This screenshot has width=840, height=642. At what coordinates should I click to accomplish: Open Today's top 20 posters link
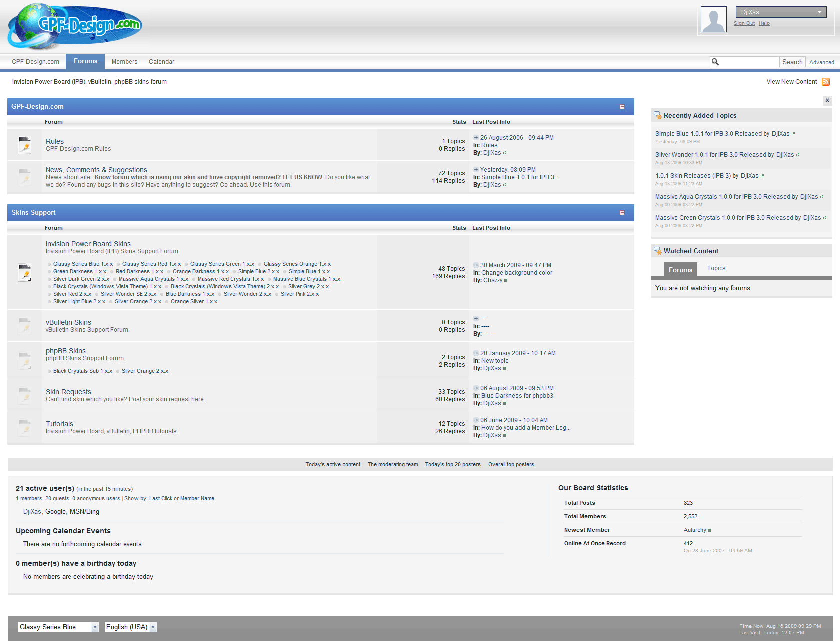(453, 465)
